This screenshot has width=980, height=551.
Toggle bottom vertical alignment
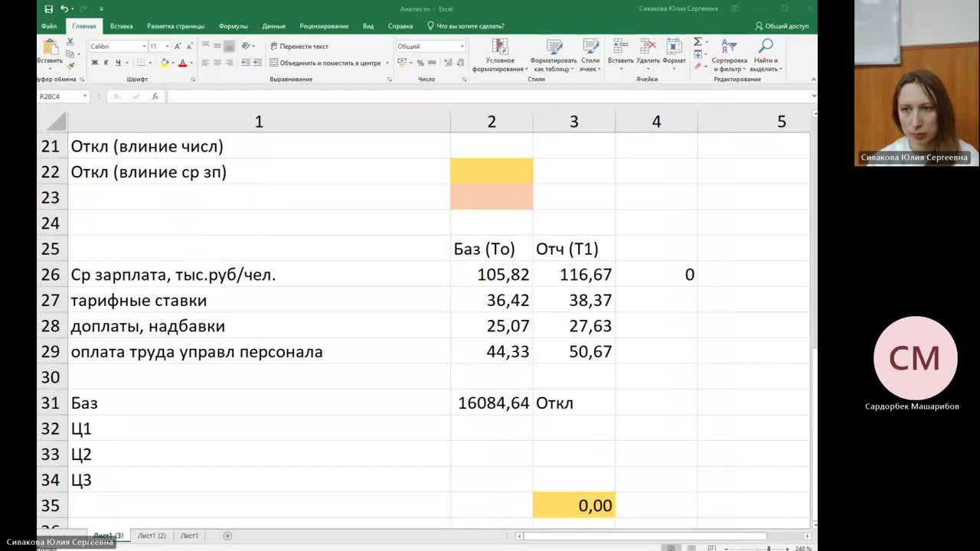coord(228,46)
